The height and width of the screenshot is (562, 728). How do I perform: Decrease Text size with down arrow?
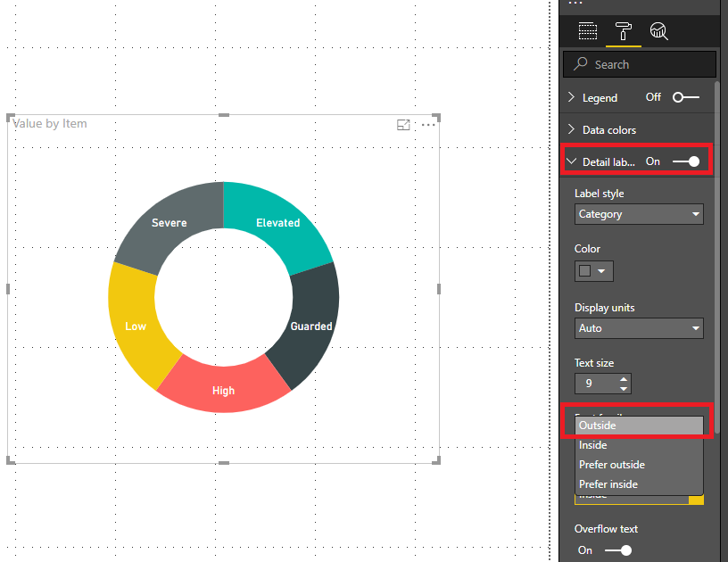pyautogui.click(x=624, y=388)
